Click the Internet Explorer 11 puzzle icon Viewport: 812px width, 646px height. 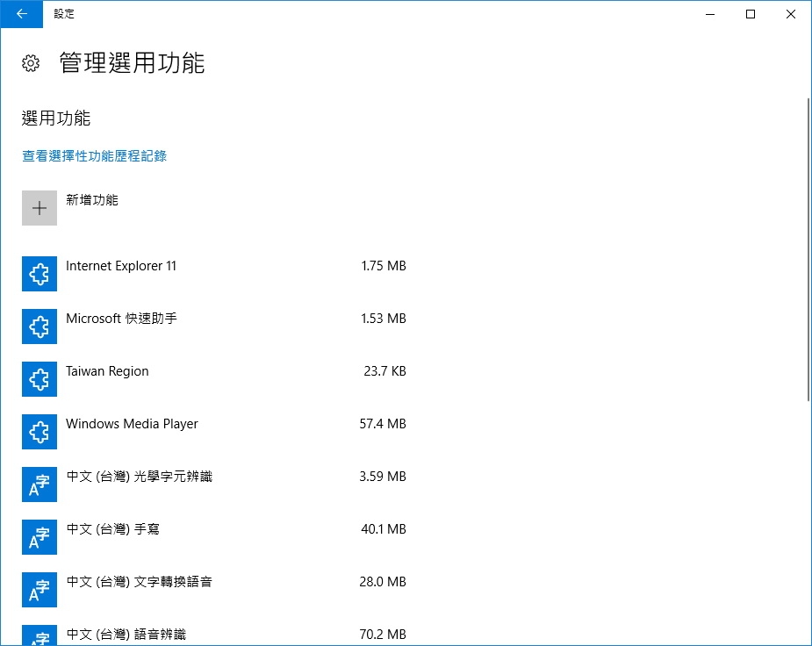click(x=40, y=274)
